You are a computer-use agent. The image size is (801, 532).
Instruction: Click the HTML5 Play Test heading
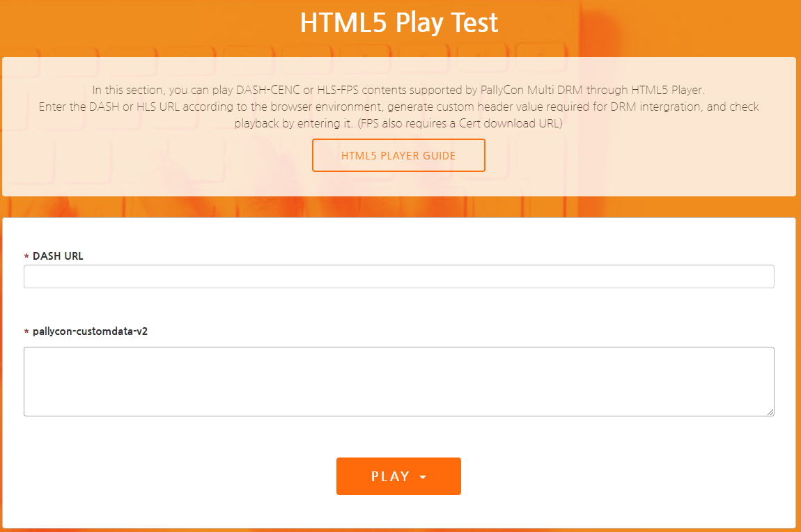(x=398, y=22)
